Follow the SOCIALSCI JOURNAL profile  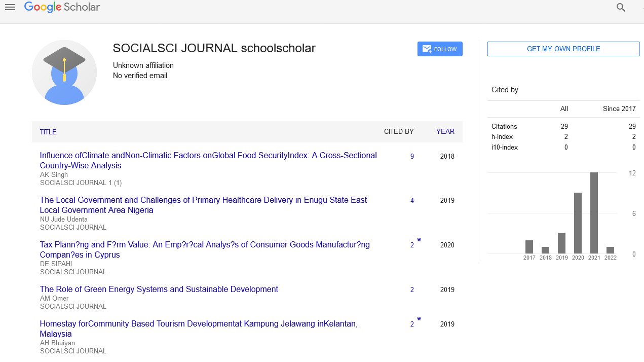click(440, 49)
